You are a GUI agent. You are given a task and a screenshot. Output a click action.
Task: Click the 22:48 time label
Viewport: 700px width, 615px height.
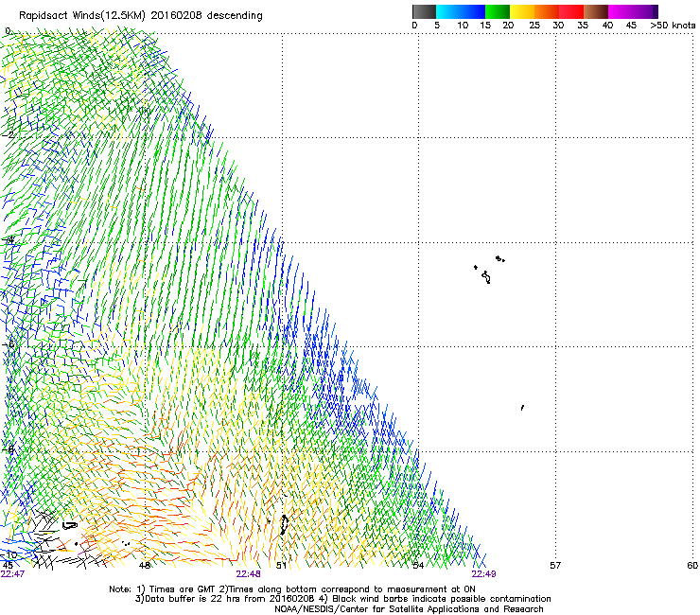click(x=248, y=574)
